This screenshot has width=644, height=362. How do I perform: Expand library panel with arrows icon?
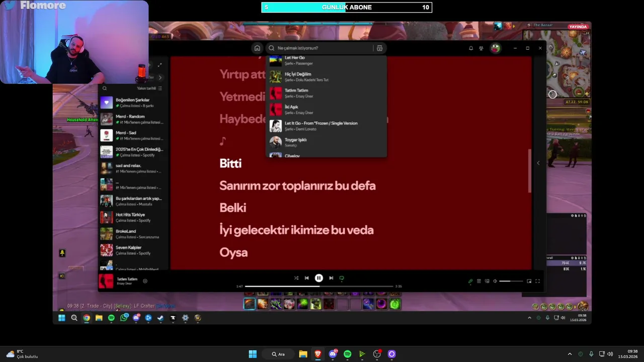click(x=160, y=65)
